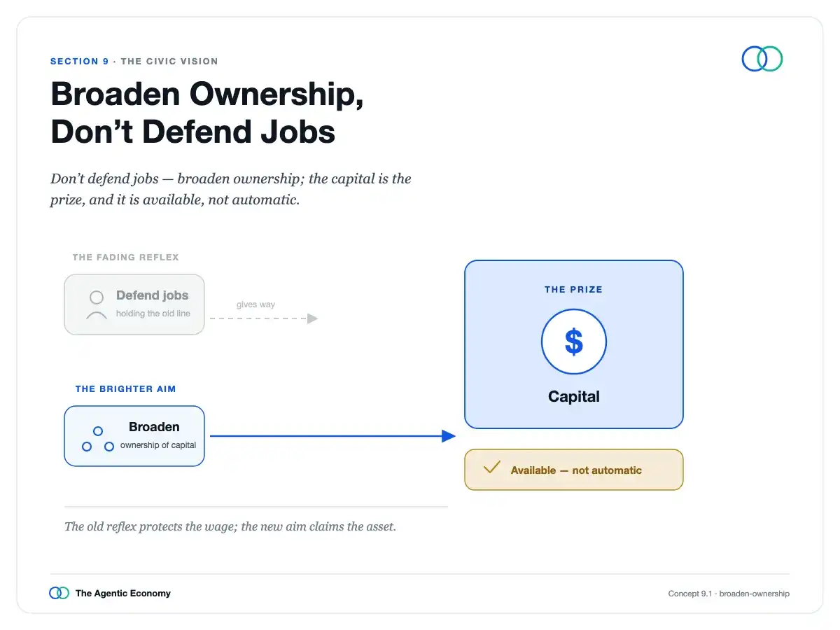Click the solid blue arrow pointing to Capital
840x630 pixels.
click(x=333, y=436)
